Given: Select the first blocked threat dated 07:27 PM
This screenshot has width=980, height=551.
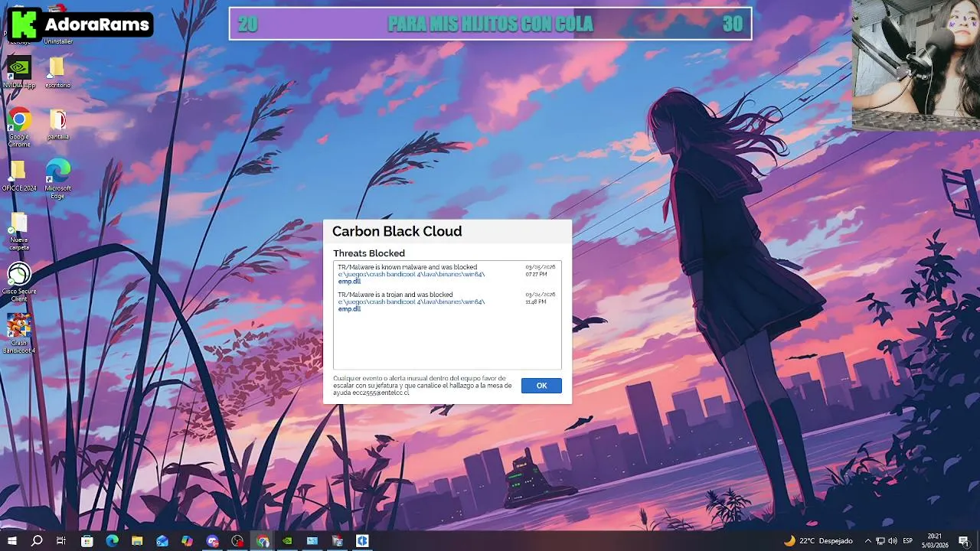Looking at the screenshot, I should 447,274.
